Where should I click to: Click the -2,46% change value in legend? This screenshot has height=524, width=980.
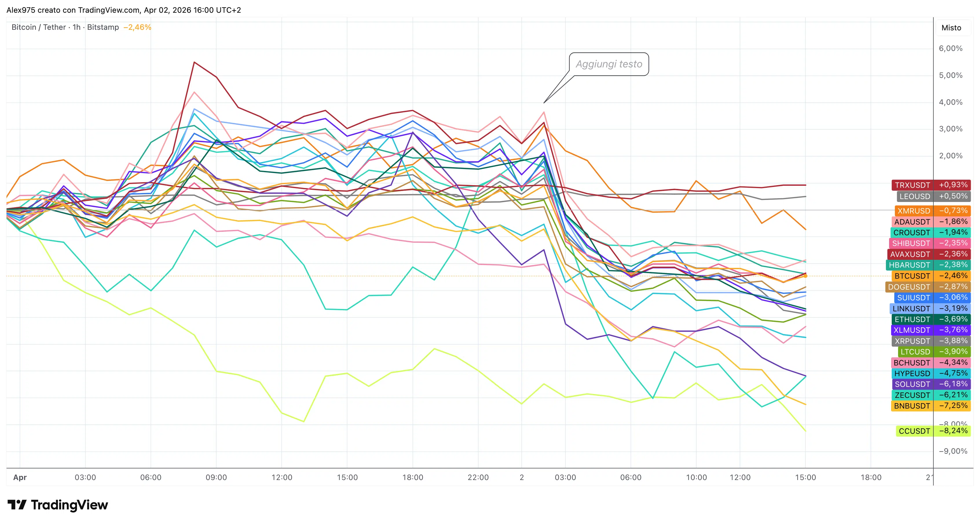click(x=137, y=27)
